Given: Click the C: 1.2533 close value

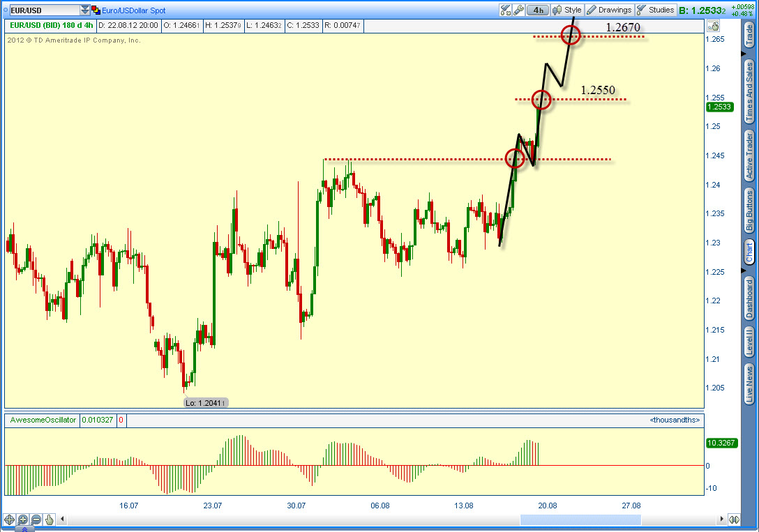Looking at the screenshot, I should pos(303,26).
